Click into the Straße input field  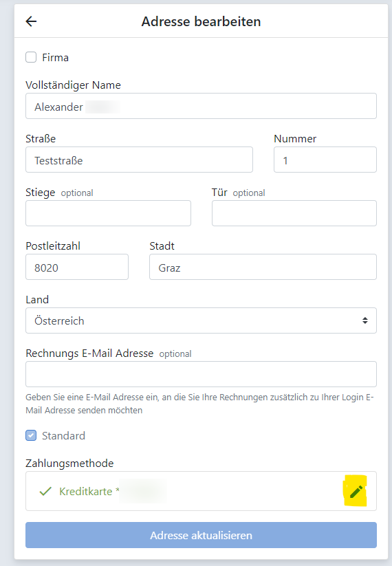click(139, 160)
